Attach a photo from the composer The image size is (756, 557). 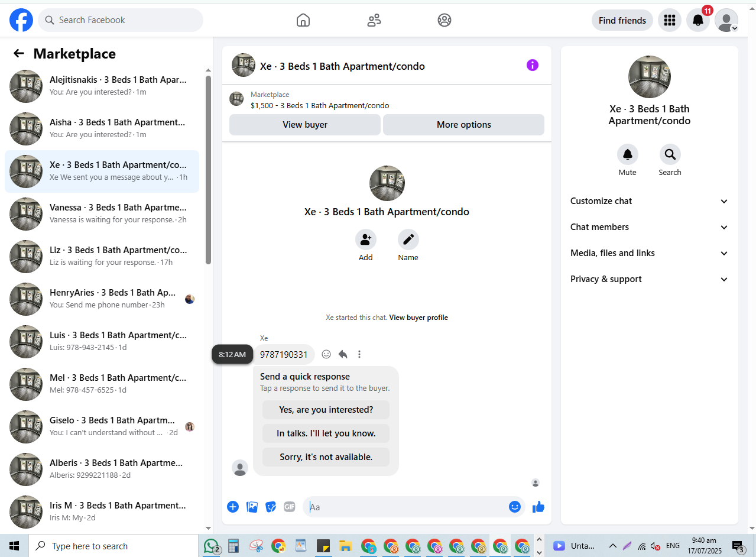click(252, 507)
